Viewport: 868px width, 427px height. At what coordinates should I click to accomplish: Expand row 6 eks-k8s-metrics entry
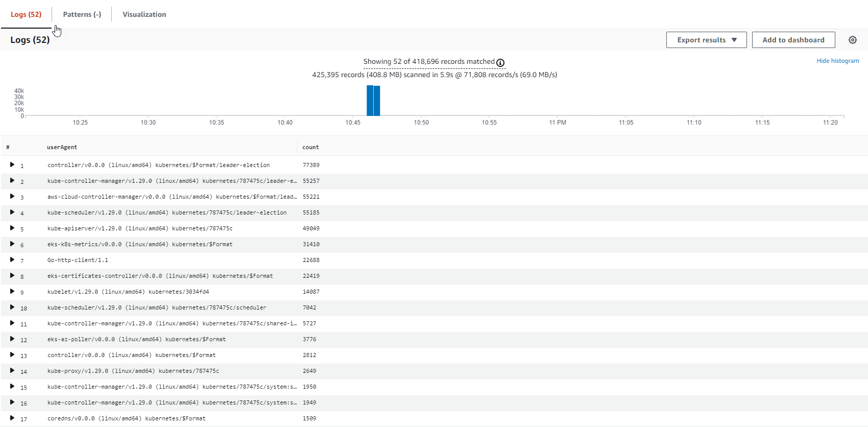[12, 244]
